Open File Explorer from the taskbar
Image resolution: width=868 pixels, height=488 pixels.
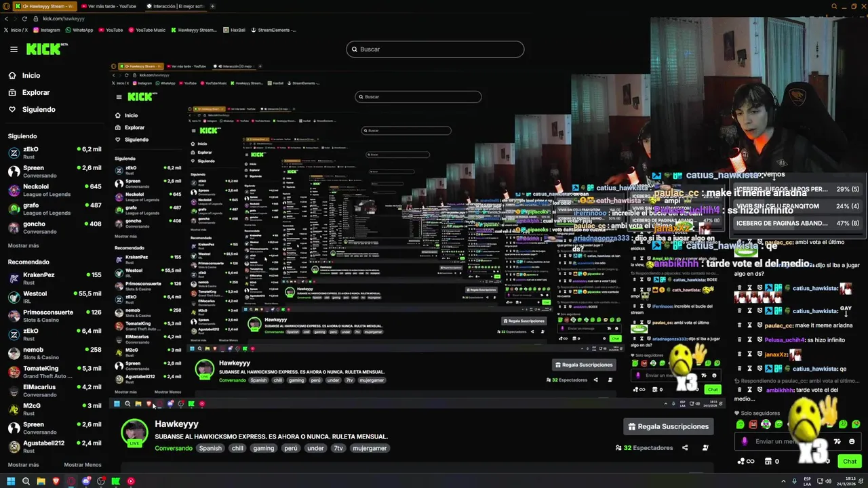(x=41, y=481)
